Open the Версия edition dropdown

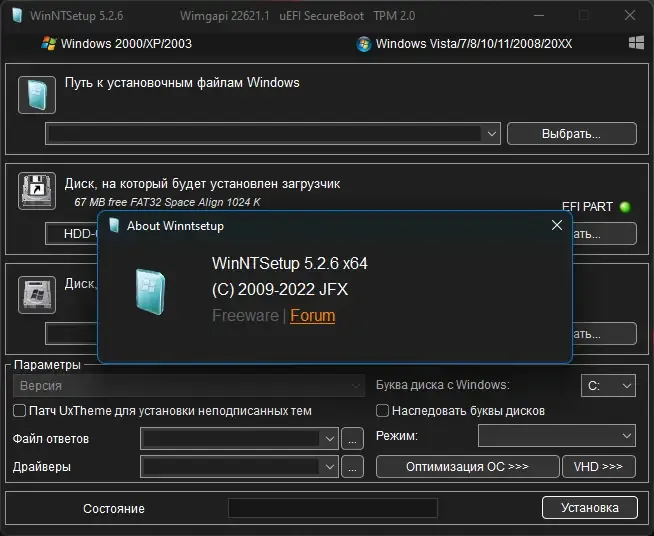point(189,386)
